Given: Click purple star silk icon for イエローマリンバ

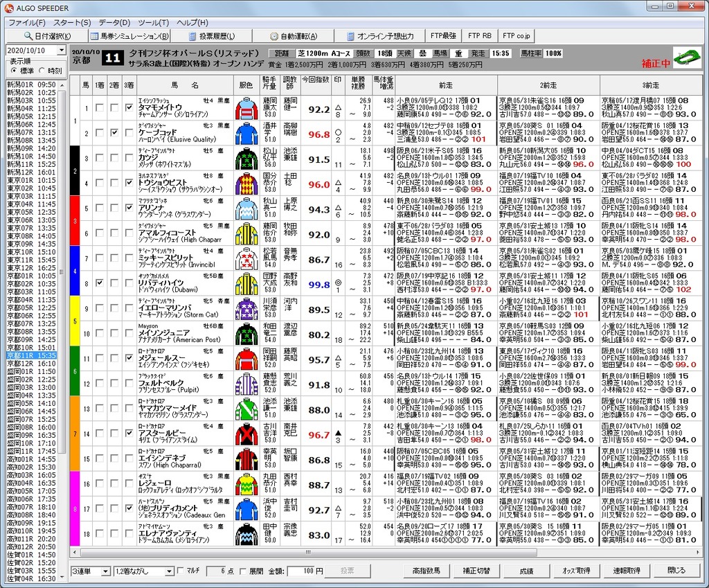Looking at the screenshot, I should (x=246, y=309).
